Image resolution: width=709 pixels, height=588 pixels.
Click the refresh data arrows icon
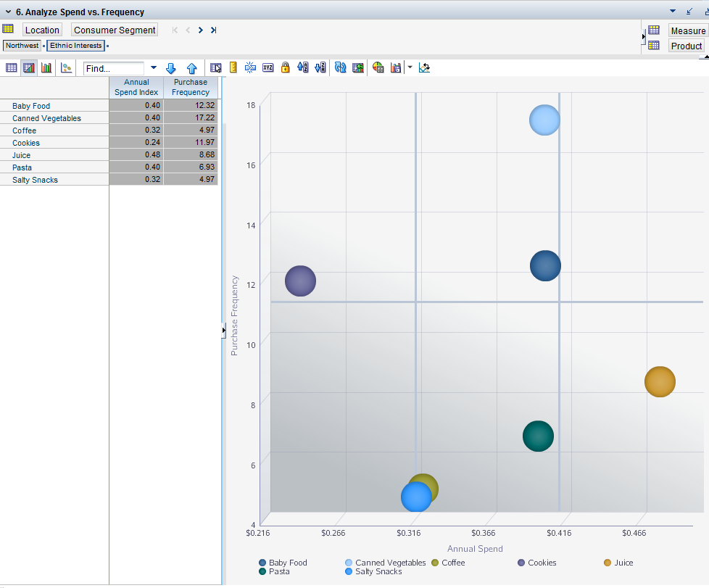coord(340,67)
